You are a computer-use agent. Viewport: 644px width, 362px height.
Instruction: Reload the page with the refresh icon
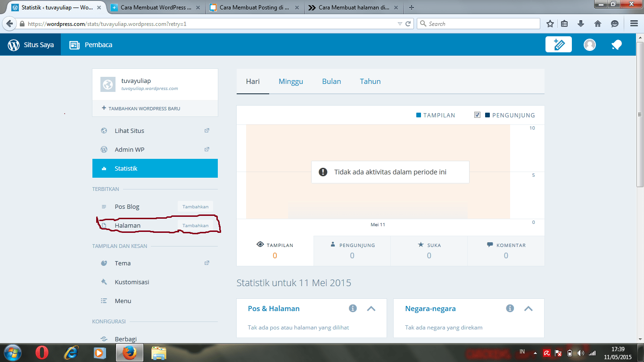(x=408, y=24)
